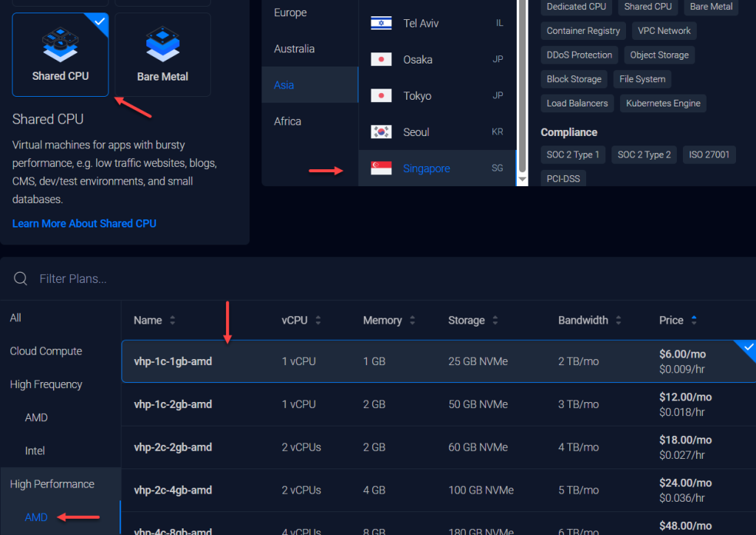Click the Seoul flag icon
The height and width of the screenshot is (535, 756).
pyautogui.click(x=380, y=132)
